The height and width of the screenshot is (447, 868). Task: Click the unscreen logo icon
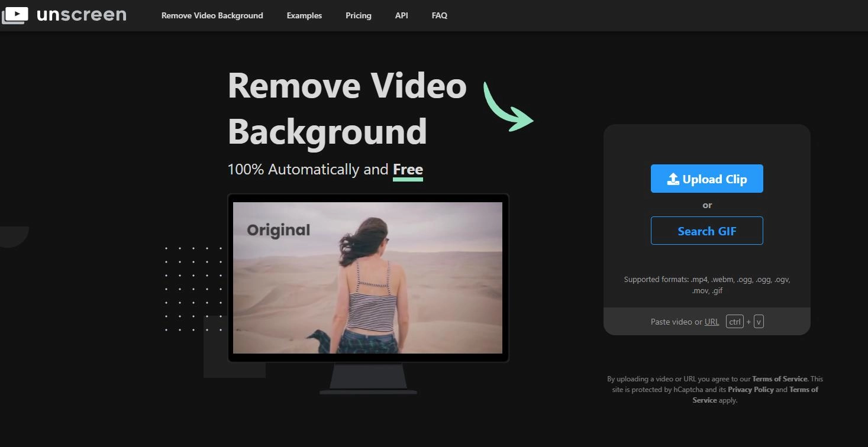coord(15,15)
